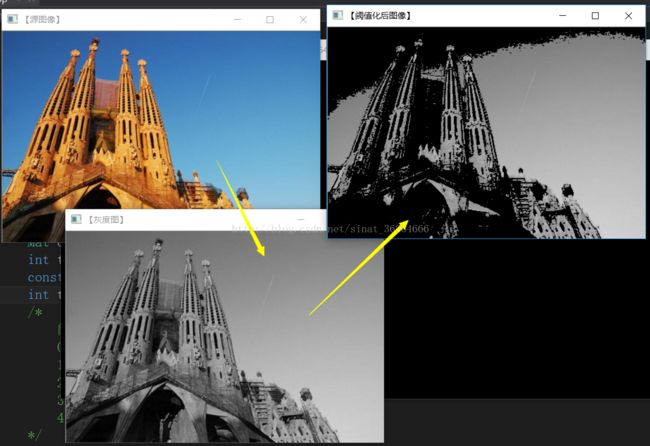
Task: Maximize the 【原图像】 window
Action: click(270, 19)
